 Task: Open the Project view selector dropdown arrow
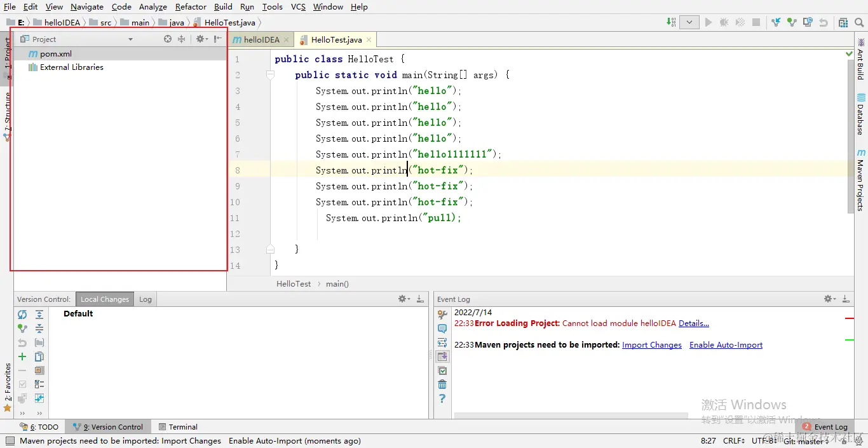pyautogui.click(x=130, y=39)
